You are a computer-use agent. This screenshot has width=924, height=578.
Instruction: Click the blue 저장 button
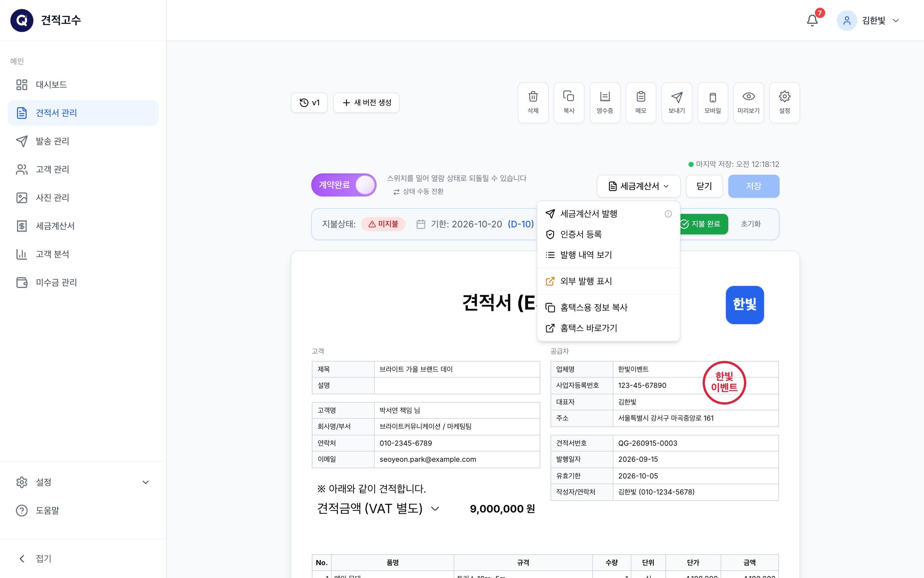(754, 186)
